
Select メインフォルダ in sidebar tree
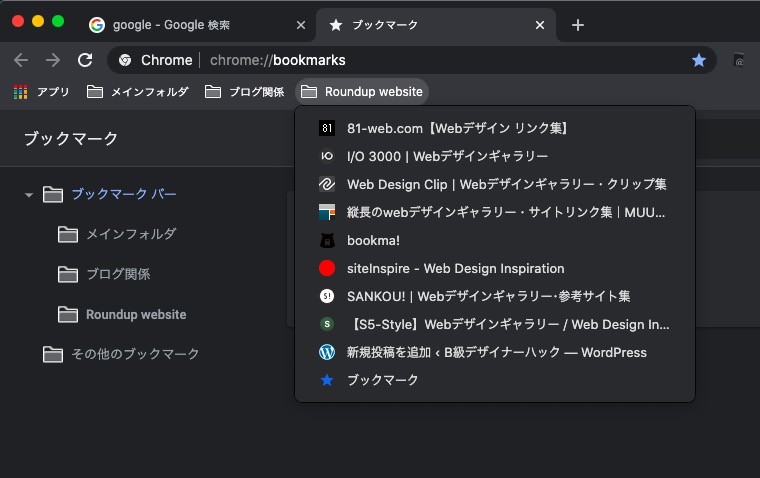(131, 234)
